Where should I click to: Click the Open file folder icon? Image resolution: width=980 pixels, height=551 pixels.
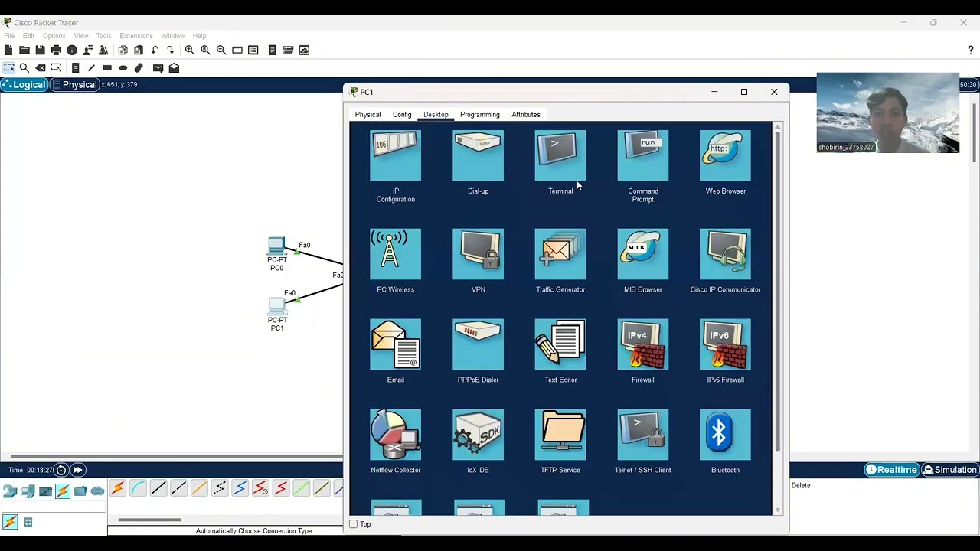coord(24,50)
